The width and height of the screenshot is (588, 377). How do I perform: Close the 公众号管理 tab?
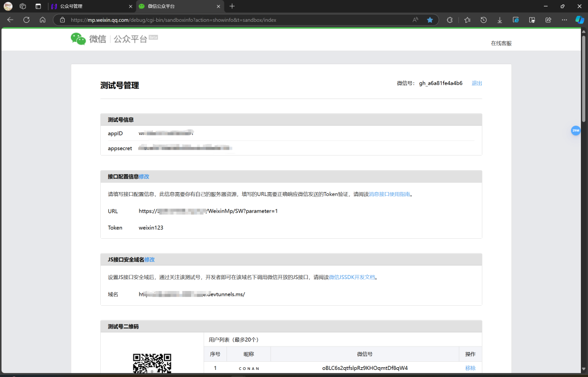click(x=131, y=7)
